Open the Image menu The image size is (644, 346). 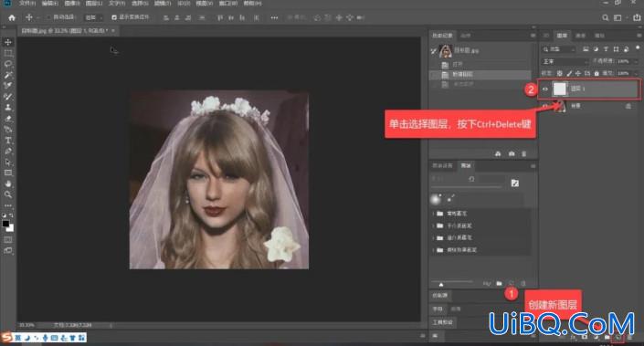pos(72,4)
